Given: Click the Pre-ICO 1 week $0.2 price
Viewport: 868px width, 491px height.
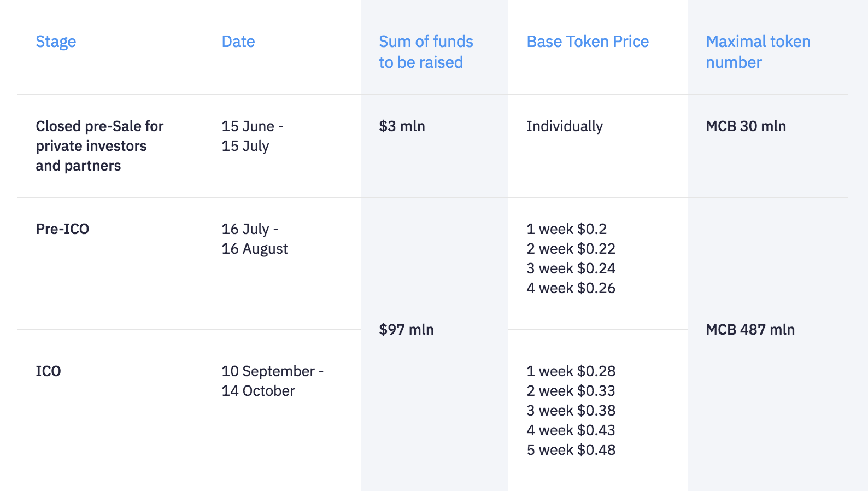Looking at the screenshot, I should click(566, 229).
